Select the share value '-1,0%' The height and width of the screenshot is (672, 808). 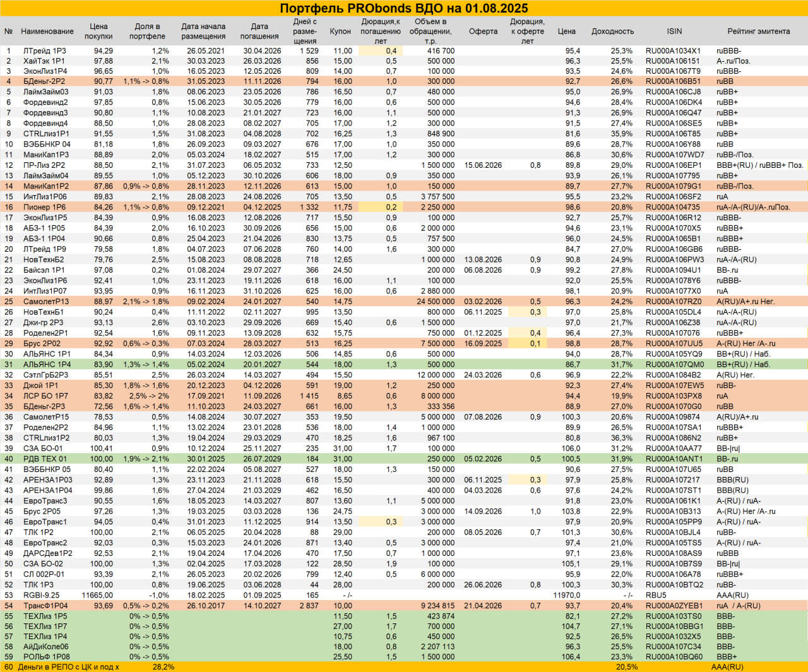click(158, 595)
